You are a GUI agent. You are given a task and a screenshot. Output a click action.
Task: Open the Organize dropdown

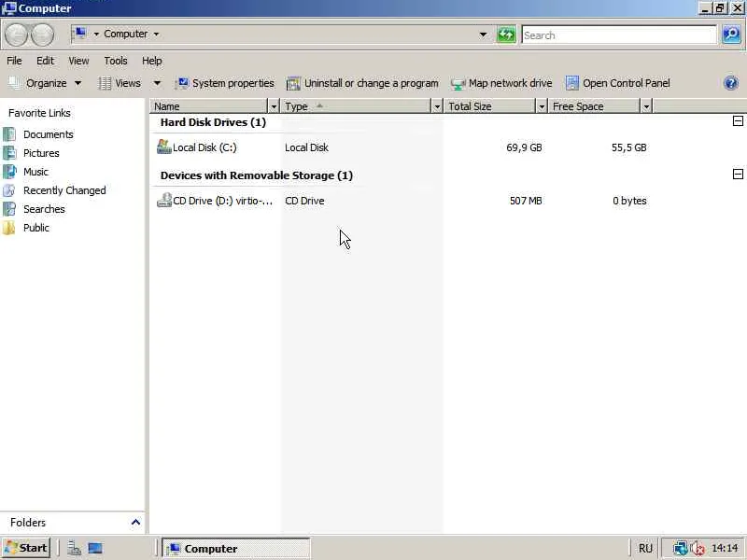[45, 83]
